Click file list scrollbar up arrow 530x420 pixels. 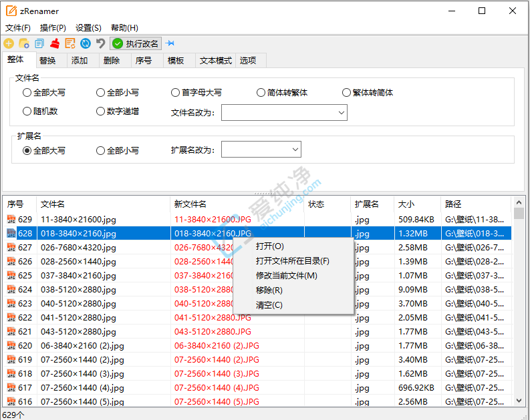point(519,202)
